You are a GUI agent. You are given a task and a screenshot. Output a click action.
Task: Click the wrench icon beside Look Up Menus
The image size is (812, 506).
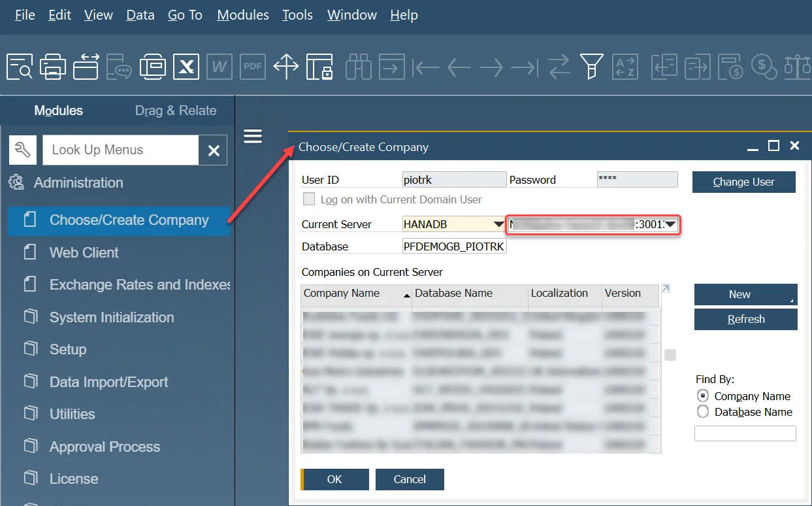click(22, 150)
